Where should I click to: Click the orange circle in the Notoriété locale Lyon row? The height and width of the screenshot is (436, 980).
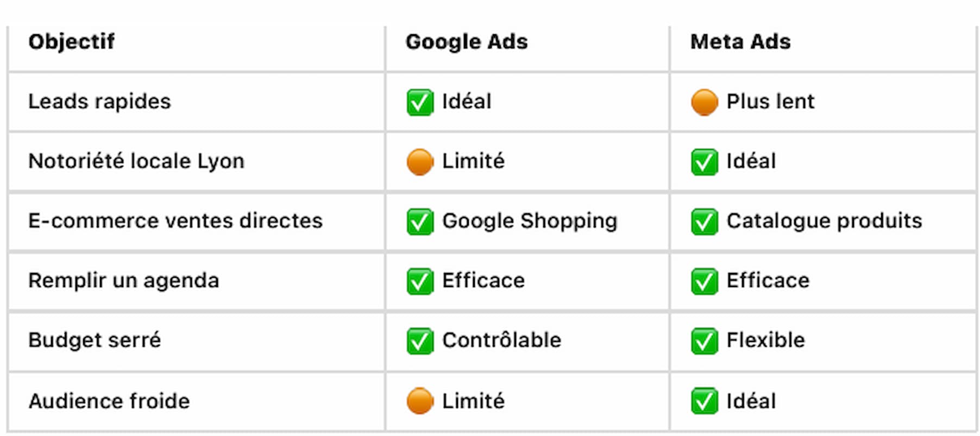420,162
